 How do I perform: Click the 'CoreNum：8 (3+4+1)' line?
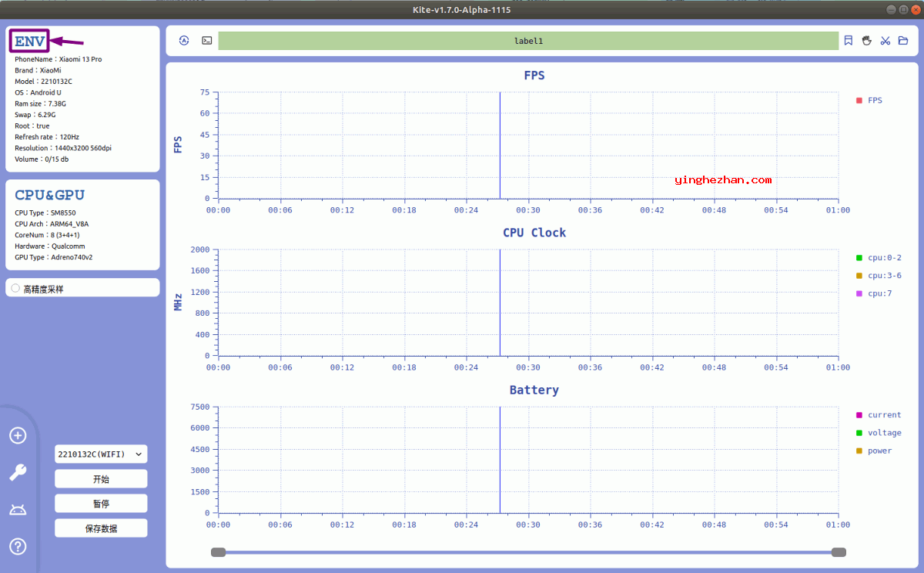point(47,235)
